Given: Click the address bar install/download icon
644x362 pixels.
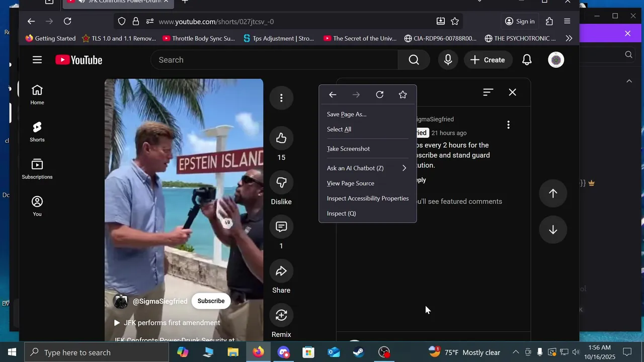Looking at the screenshot, I should tap(441, 21).
